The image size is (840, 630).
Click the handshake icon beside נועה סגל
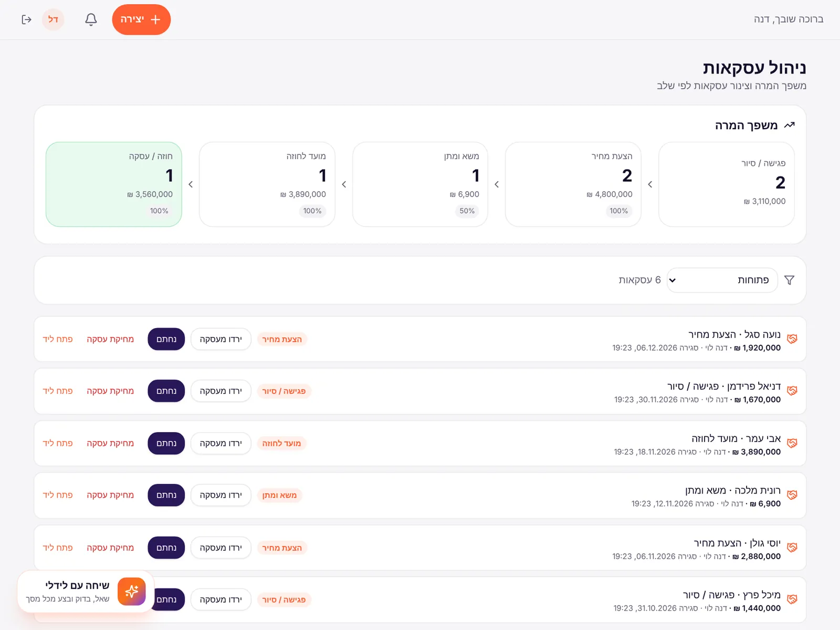pyautogui.click(x=792, y=339)
